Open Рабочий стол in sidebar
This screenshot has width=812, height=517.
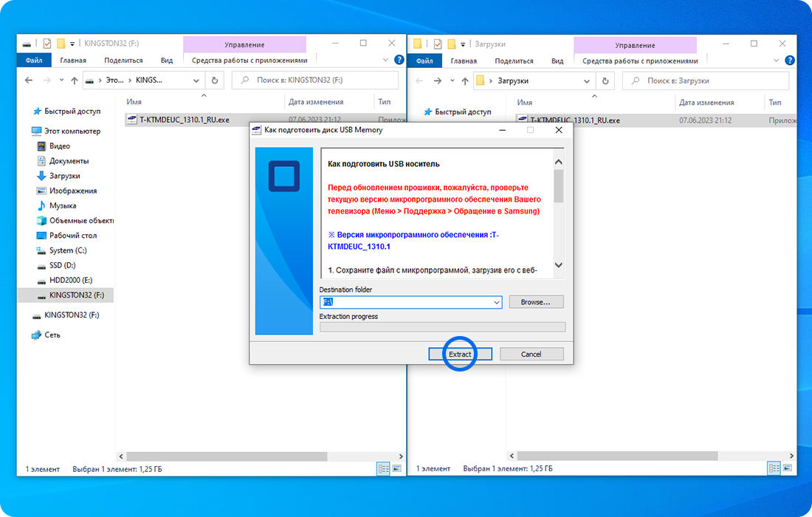point(66,236)
